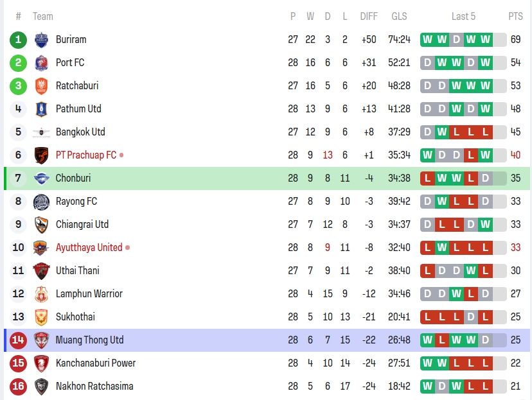The width and height of the screenshot is (532, 400).
Task: Click the Chonburi shark logo
Action: (41, 178)
